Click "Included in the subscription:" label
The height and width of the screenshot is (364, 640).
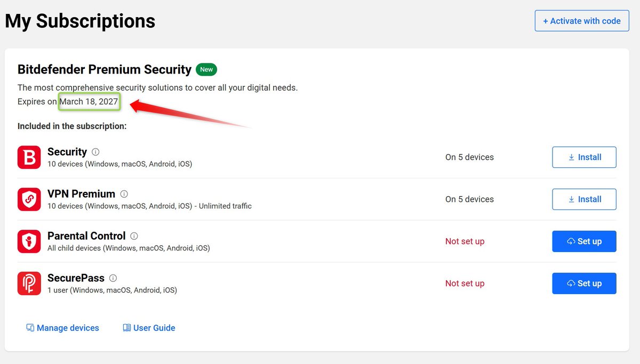pyautogui.click(x=72, y=126)
